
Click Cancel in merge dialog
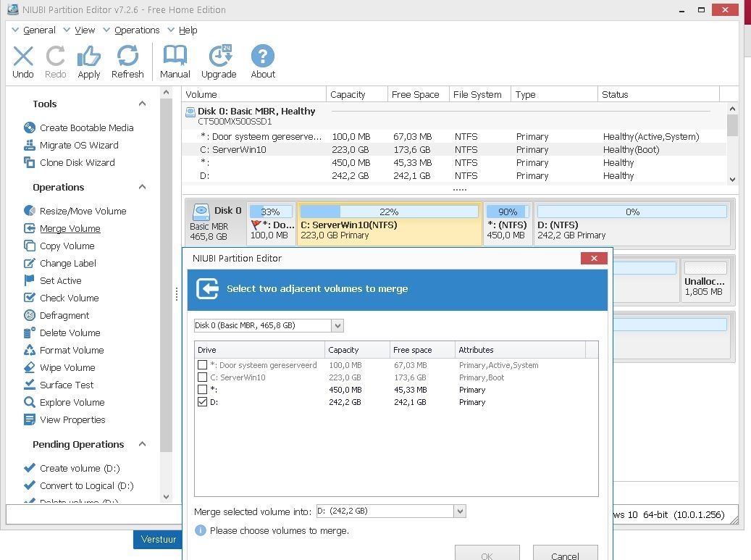click(565, 553)
